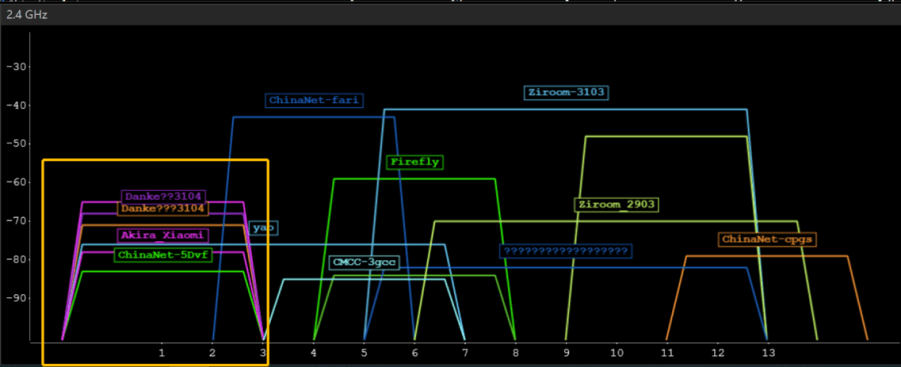Select the ChinaNet-fari network label

[314, 101]
